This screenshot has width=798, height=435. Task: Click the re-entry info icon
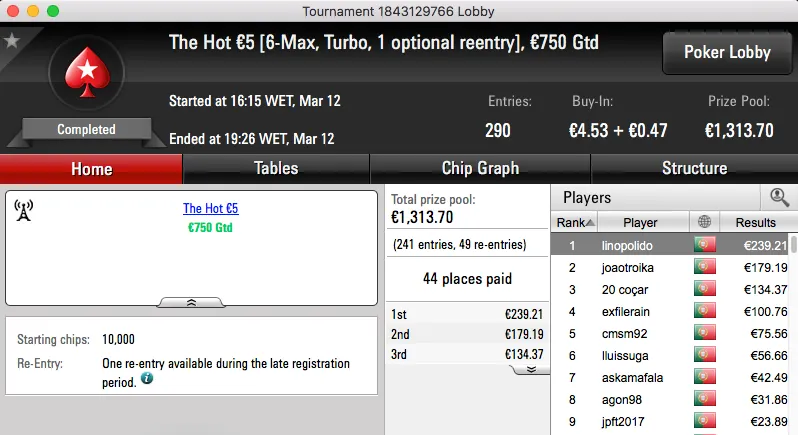pos(147,379)
